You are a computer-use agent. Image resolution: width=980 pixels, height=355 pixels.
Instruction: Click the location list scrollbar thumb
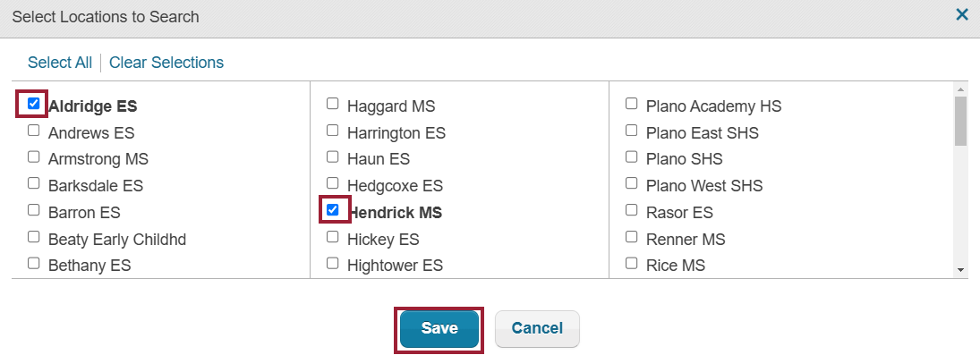(960, 122)
